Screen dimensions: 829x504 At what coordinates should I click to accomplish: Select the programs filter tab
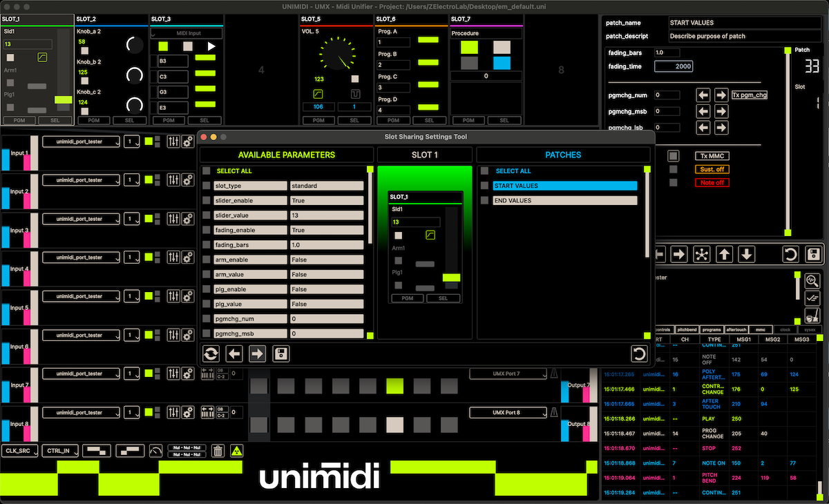point(712,330)
